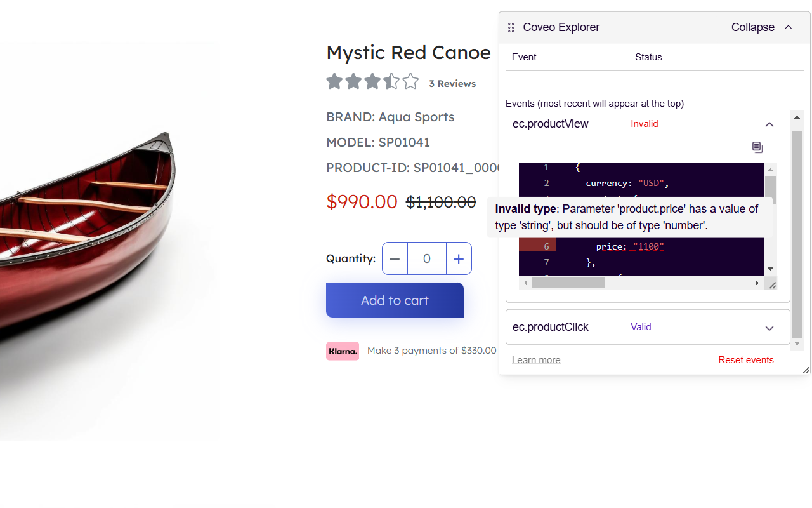Click the first rating star
The height and width of the screenshot is (508, 812).
[x=334, y=82]
